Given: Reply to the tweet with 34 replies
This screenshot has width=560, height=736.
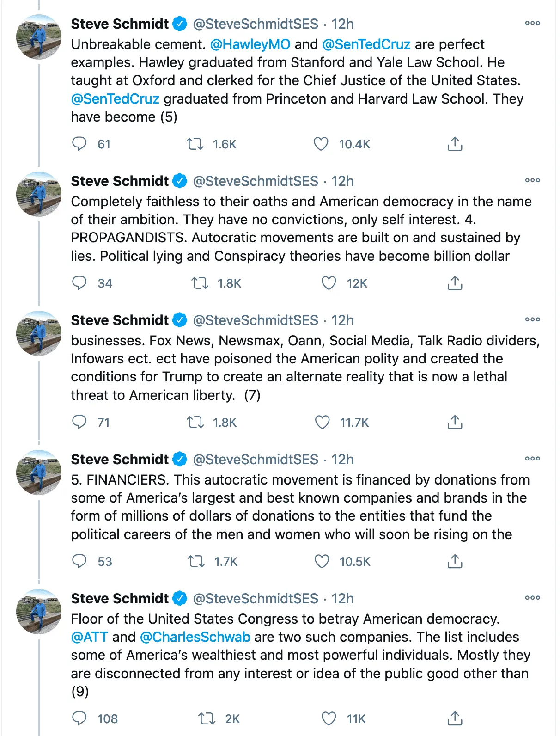Looking at the screenshot, I should click(x=79, y=283).
